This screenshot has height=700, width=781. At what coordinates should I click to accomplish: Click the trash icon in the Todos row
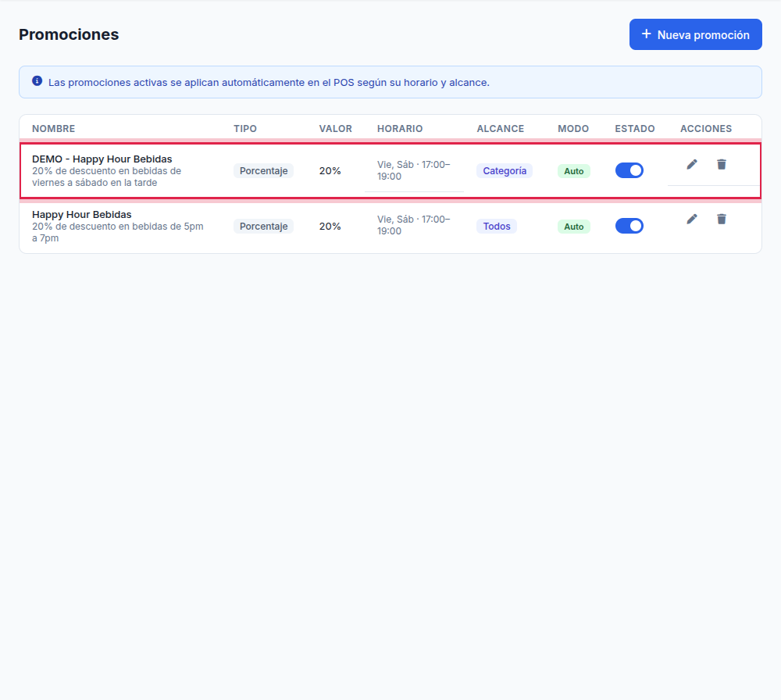tap(721, 220)
